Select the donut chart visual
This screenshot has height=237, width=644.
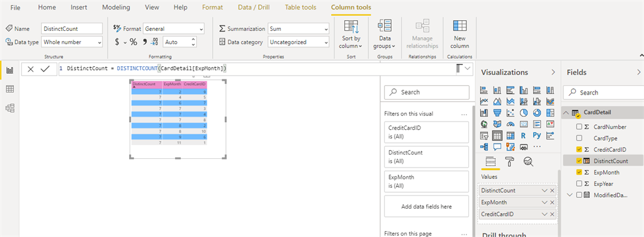point(536,112)
